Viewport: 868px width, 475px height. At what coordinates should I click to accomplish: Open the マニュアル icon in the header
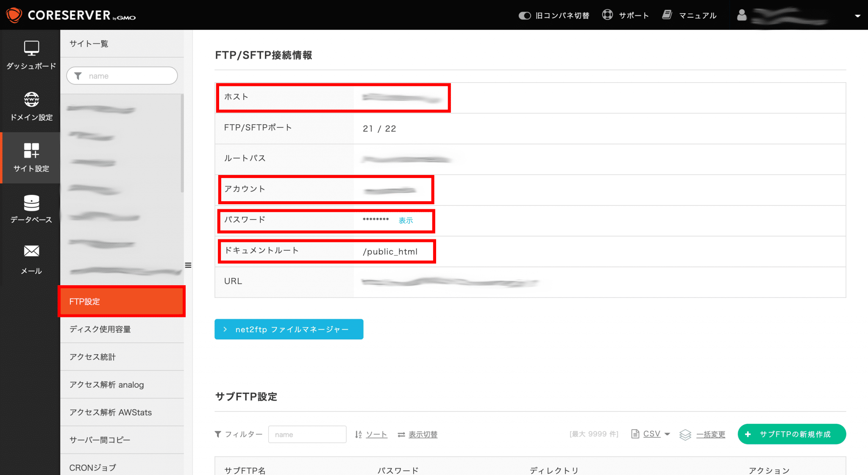667,14
